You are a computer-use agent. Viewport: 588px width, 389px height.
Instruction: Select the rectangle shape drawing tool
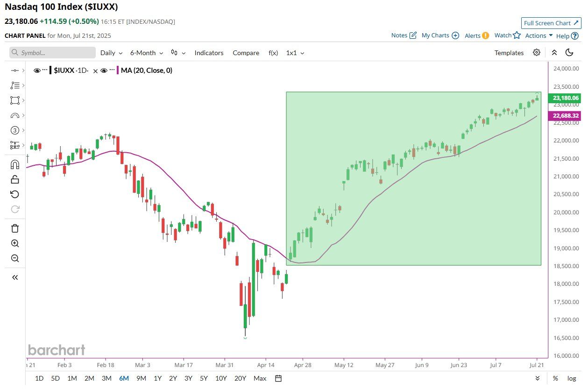point(14,100)
